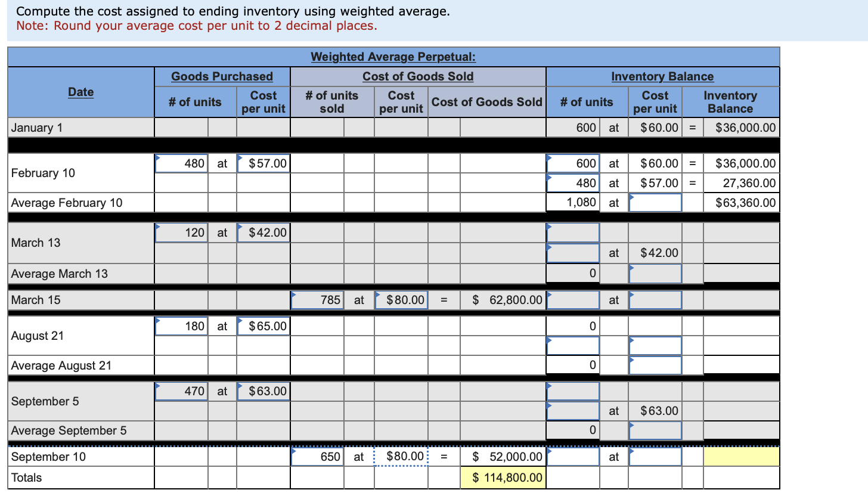Screen dimensions: 868x496
Task: Click the Date column header
Action: tap(80, 92)
